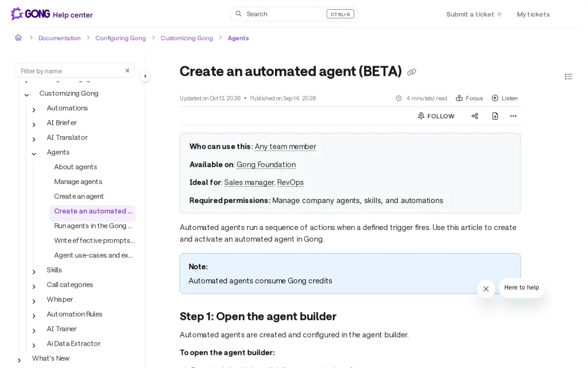The height and width of the screenshot is (368, 588).
Task: Click the Search box in header
Action: (x=293, y=14)
